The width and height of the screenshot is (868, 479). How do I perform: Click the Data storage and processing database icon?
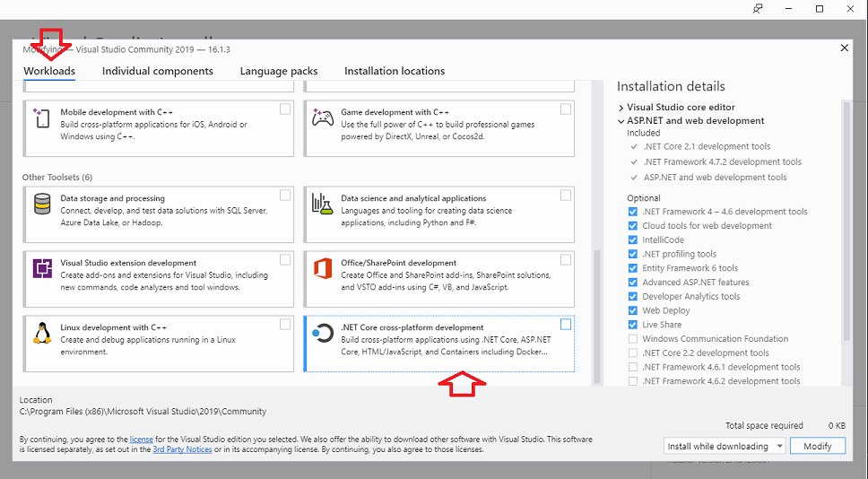pyautogui.click(x=42, y=205)
